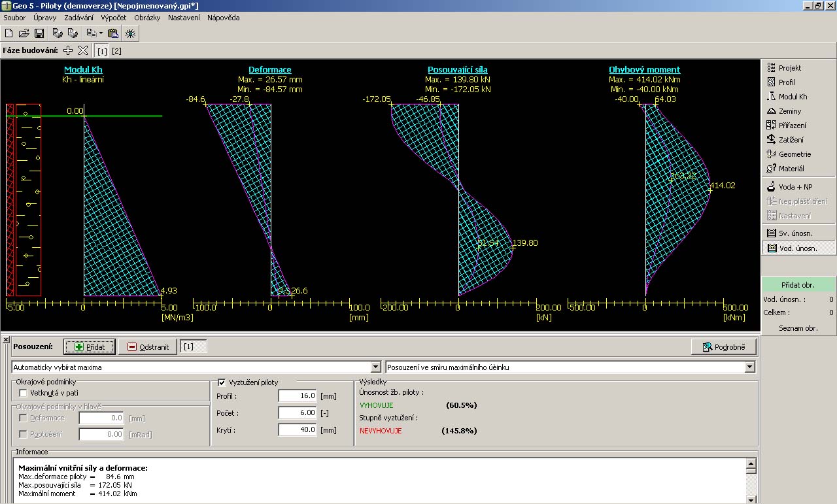Open the Geometrie section in the sidebar
Image resolution: width=837 pixels, height=504 pixels.
point(794,154)
